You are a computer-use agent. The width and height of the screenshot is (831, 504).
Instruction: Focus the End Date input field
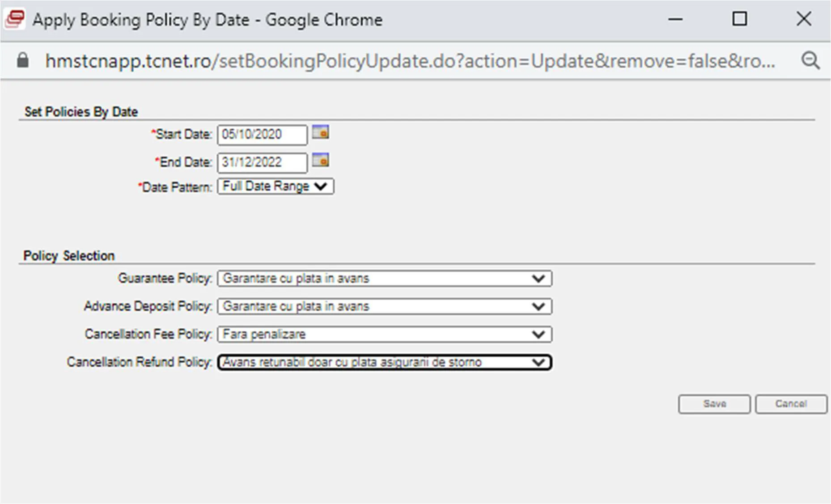(263, 162)
